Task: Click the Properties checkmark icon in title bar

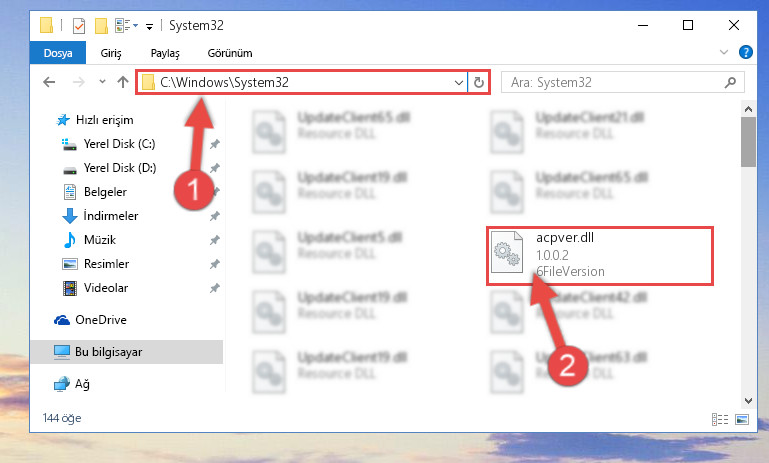Action: 78,26
